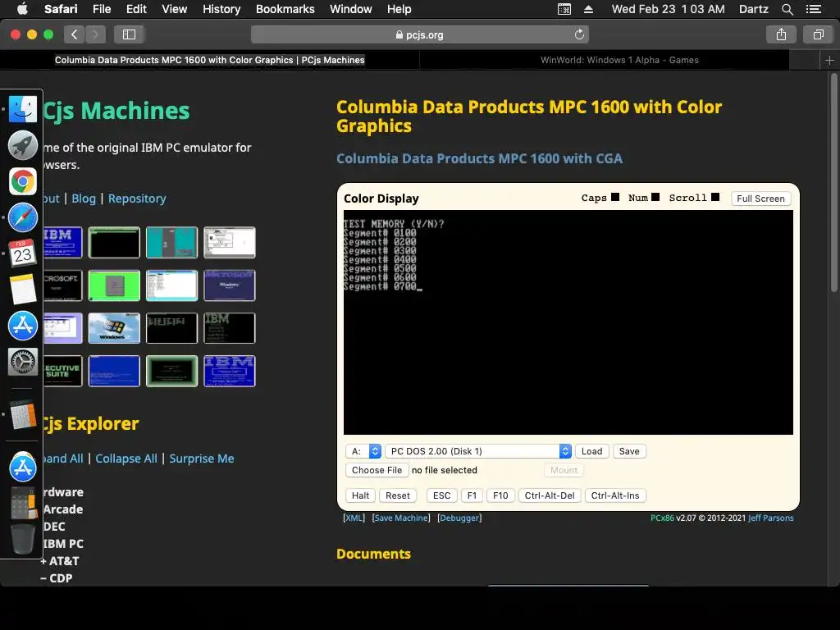
Task: Launch Google Chrome from the dock
Action: (22, 181)
